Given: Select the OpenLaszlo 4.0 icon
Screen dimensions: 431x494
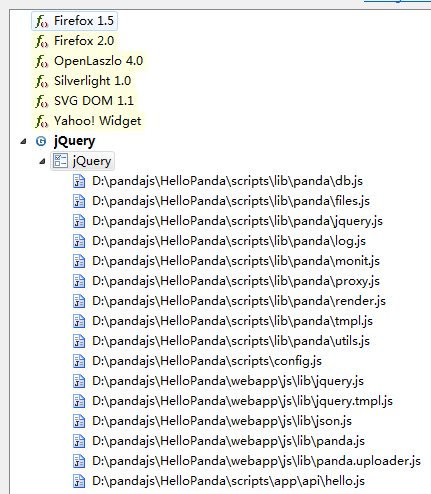Looking at the screenshot, I should tap(42, 61).
